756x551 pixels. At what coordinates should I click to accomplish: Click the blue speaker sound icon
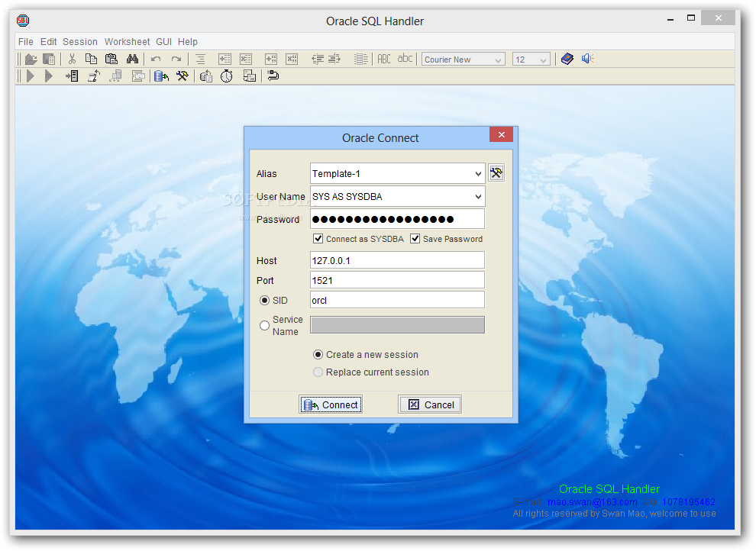click(x=587, y=59)
